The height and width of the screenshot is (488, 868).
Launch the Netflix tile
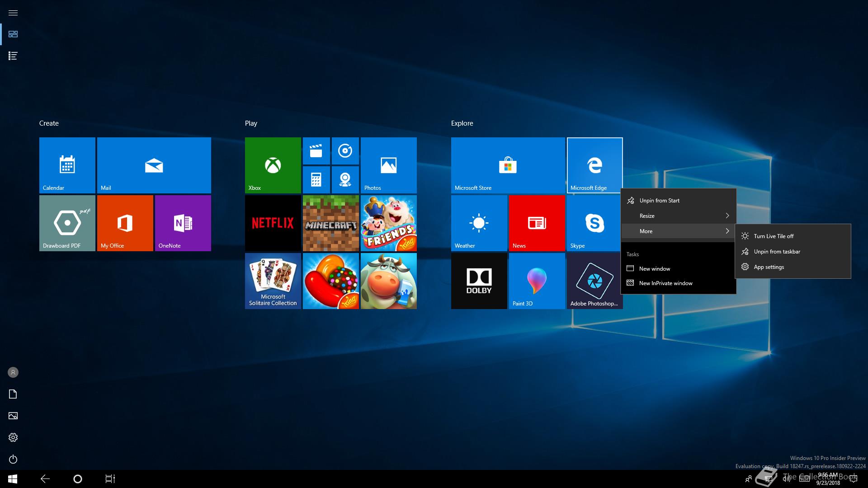(273, 223)
